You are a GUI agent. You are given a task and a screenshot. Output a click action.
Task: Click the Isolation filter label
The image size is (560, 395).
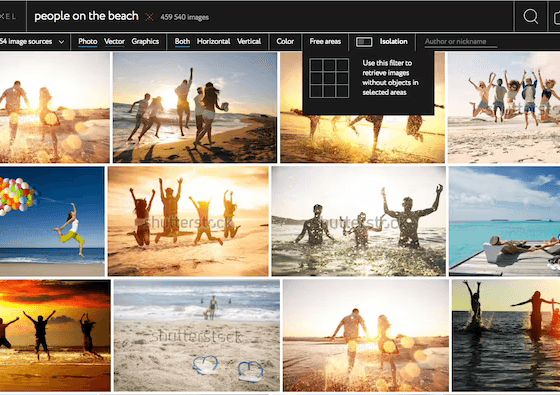[394, 41]
